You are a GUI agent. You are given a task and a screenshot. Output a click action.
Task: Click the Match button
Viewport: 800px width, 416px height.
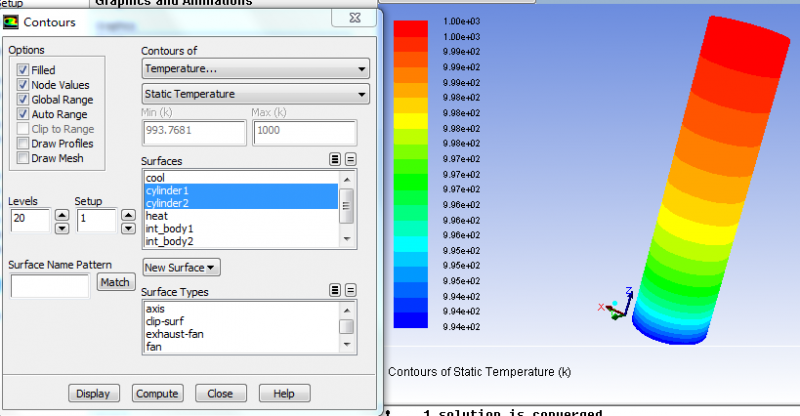[115, 282]
